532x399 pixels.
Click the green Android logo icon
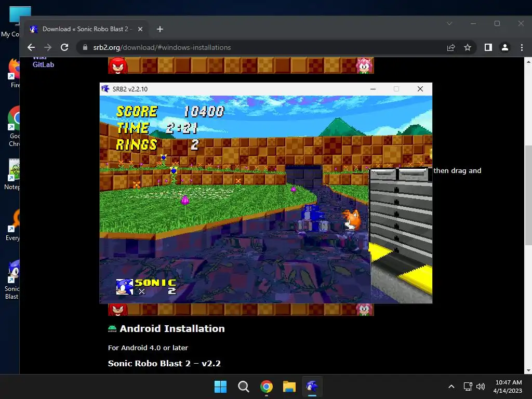112,328
